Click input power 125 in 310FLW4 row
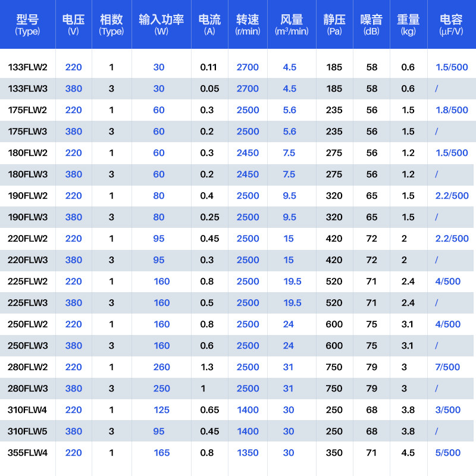This screenshot has width=476, height=476. pos(161,410)
